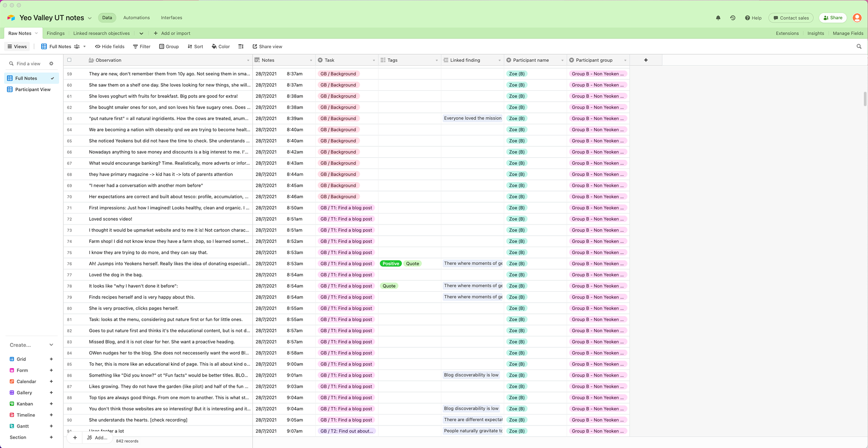
Task: Add new Grid view plus icon
Action: tap(51, 359)
